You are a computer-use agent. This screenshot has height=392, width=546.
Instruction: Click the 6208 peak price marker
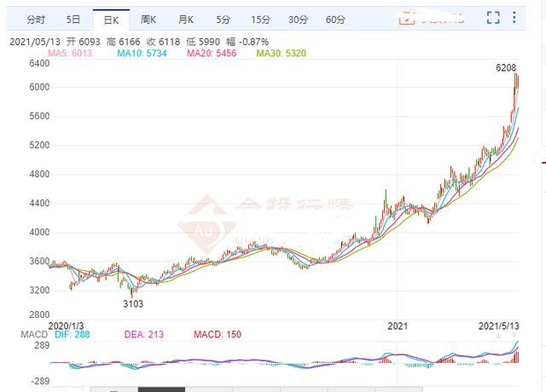click(x=507, y=67)
